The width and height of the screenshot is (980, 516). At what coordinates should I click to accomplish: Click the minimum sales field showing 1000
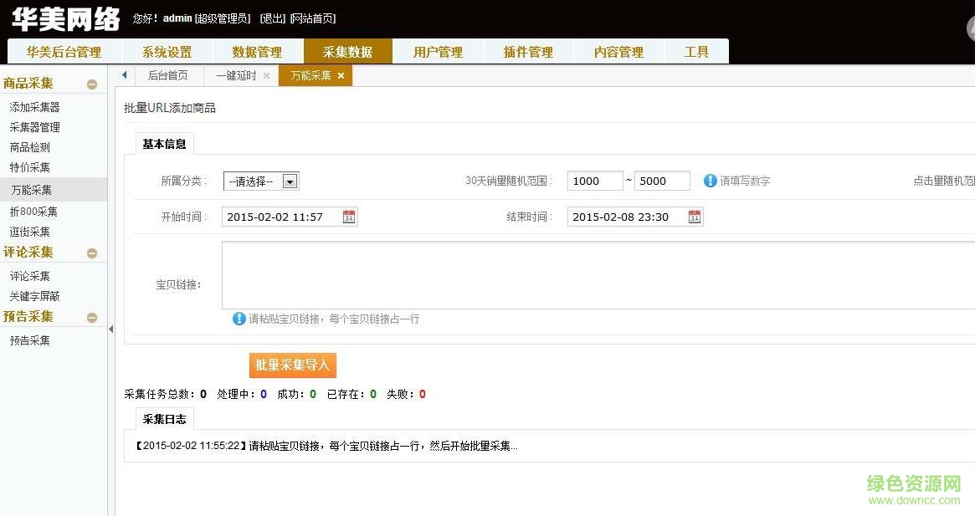pos(594,181)
